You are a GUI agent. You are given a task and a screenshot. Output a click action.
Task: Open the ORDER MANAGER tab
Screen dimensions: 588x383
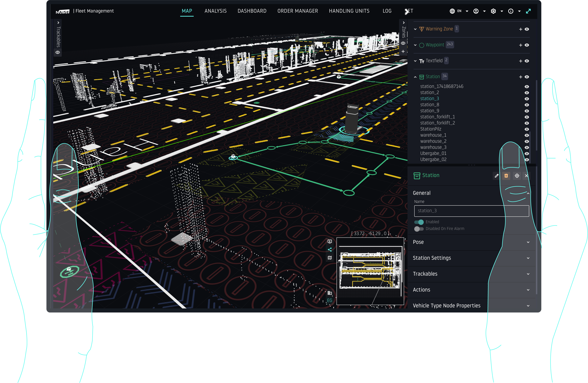(297, 11)
